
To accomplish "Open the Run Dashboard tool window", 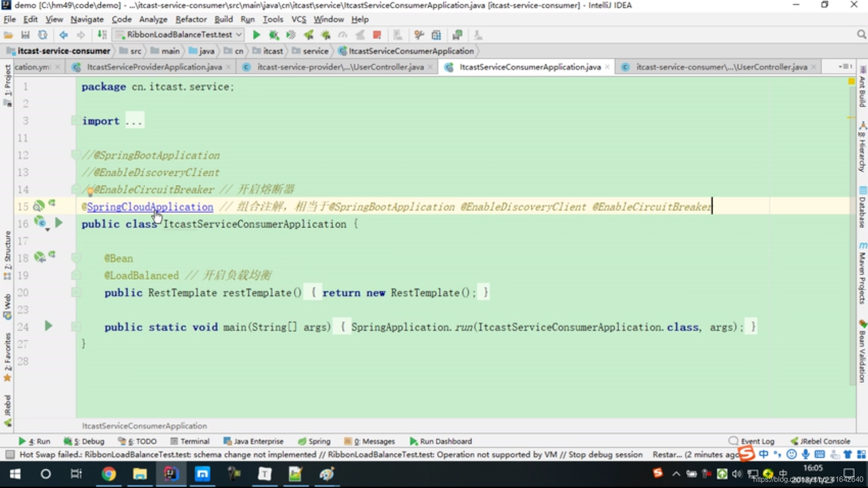I will point(441,441).
